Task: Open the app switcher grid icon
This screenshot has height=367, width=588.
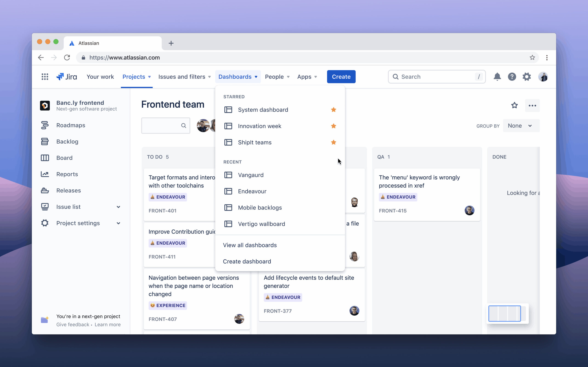Action: coord(45,77)
